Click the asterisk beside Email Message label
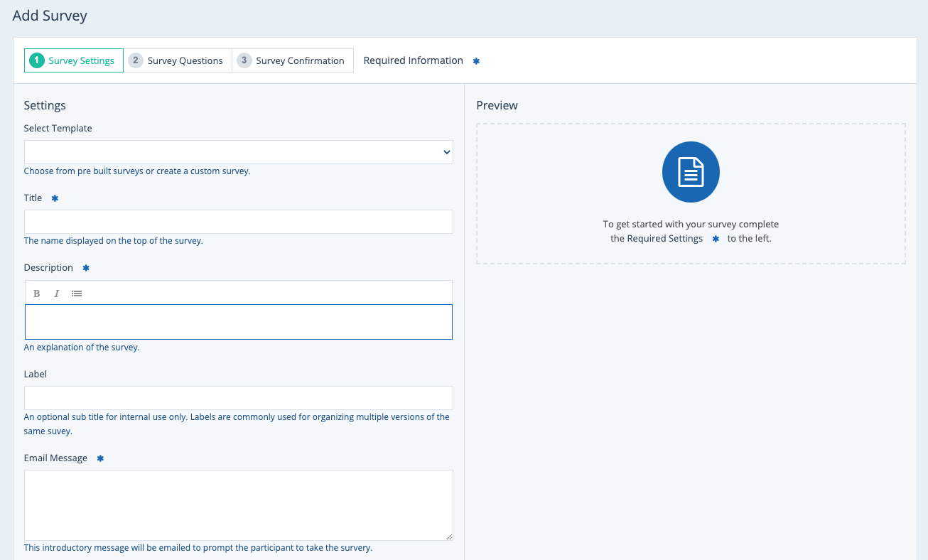Image resolution: width=928 pixels, height=560 pixels. [x=100, y=458]
